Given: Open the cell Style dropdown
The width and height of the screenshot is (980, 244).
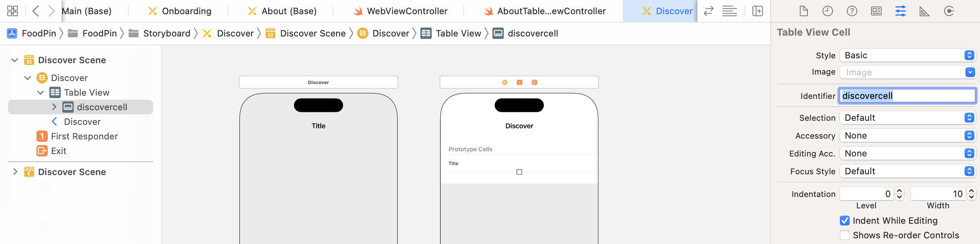Looking at the screenshot, I should pos(908,55).
